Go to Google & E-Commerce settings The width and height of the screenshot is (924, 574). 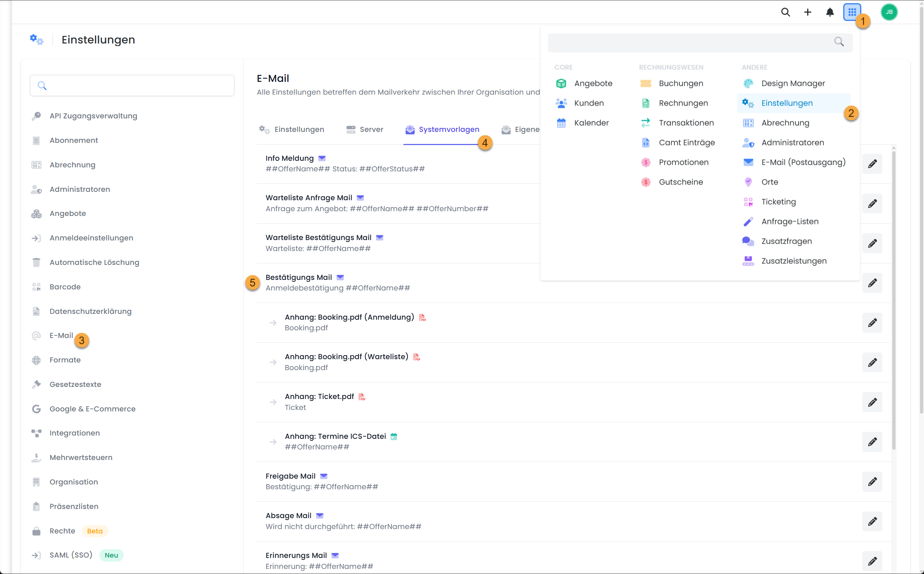(92, 409)
